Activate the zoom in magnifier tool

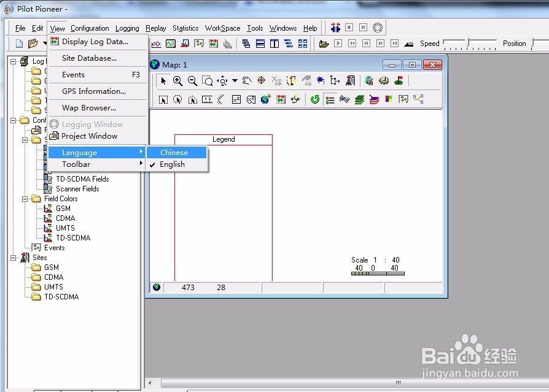(177, 81)
